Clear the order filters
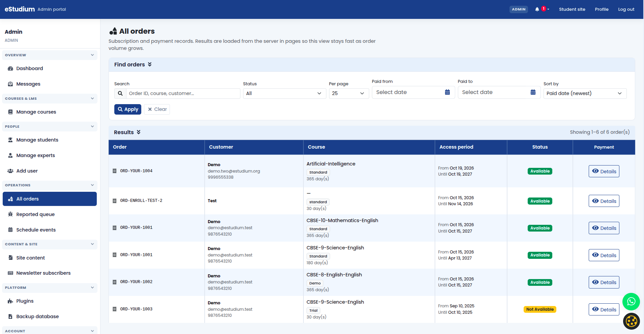The width and height of the screenshot is (644, 334). pyautogui.click(x=157, y=109)
